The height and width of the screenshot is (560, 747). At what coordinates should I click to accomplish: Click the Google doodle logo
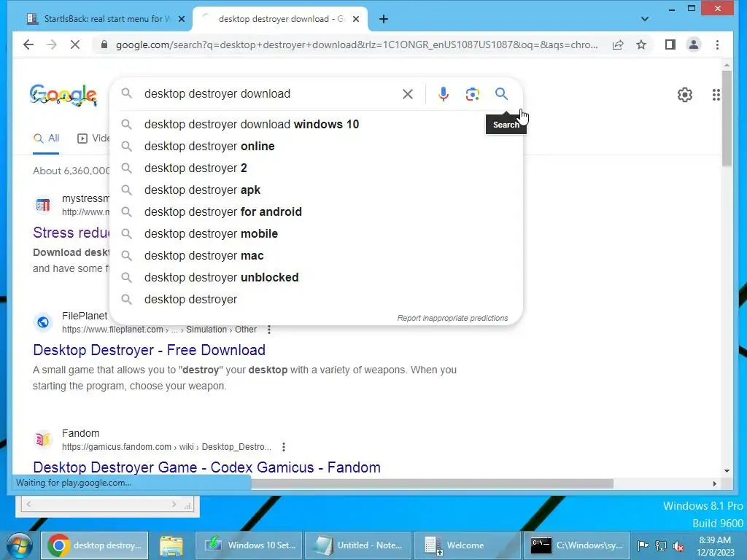tap(63, 95)
